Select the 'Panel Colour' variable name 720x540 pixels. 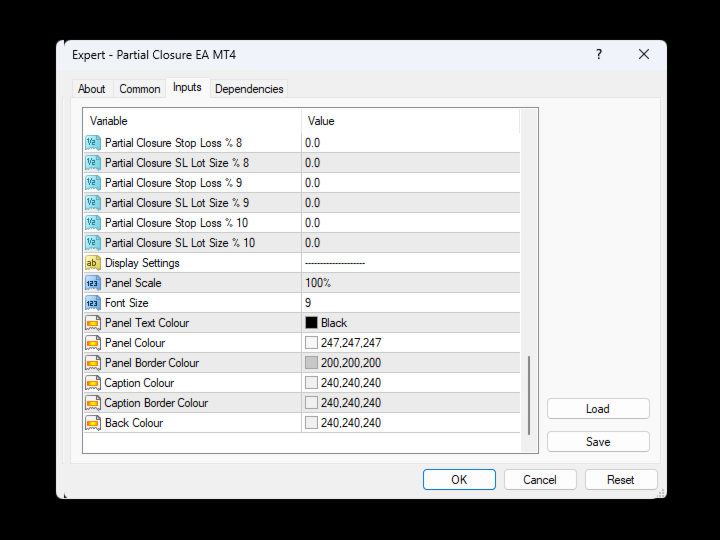[135, 343]
